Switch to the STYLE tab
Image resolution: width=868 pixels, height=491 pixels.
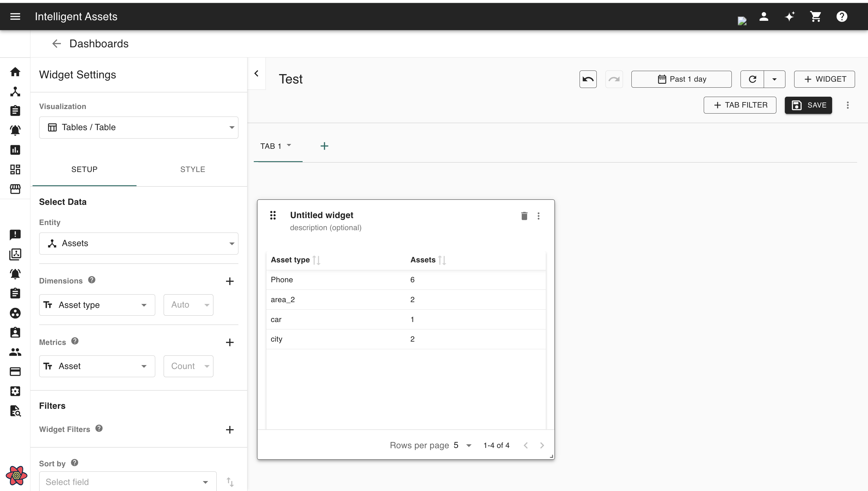tap(192, 169)
